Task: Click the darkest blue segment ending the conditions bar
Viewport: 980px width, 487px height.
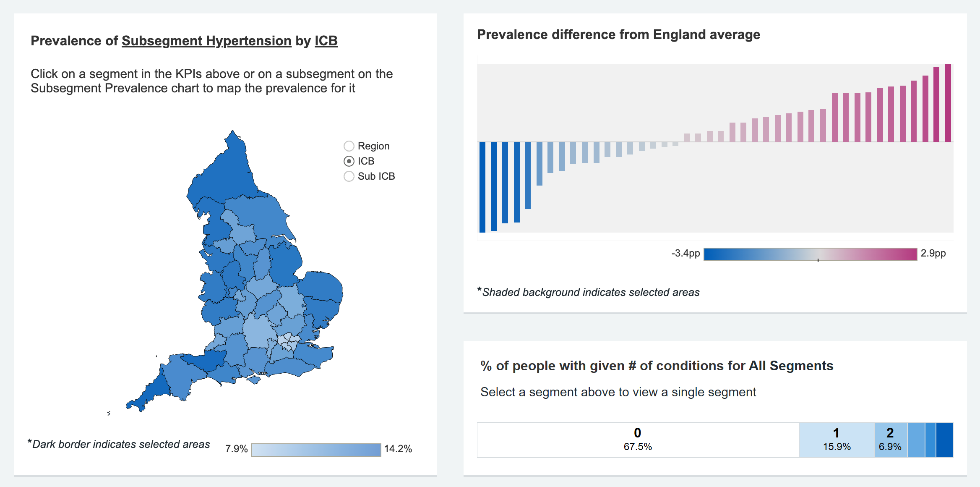Action: (x=944, y=440)
